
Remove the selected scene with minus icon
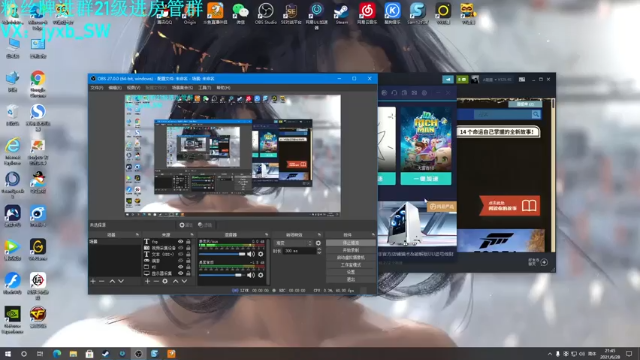(102, 281)
